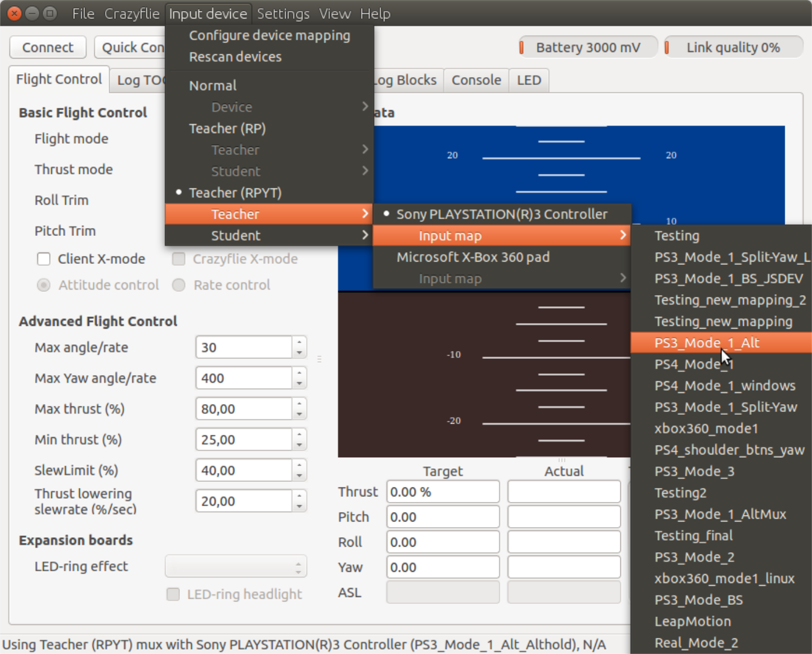
Task: Open the Settings menu
Action: 283,13
